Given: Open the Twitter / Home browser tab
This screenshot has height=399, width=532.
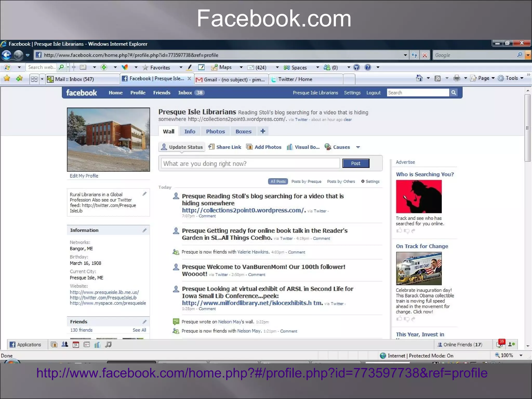Looking at the screenshot, I should [295, 79].
